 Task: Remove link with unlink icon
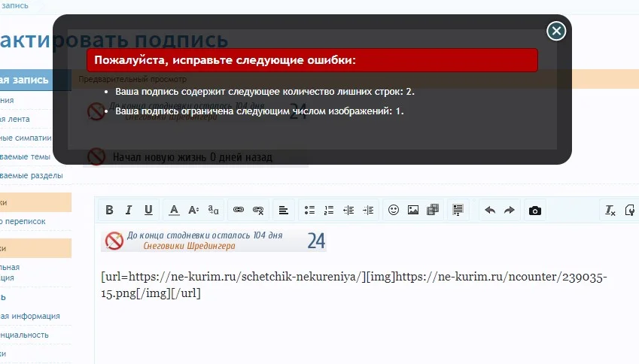pyautogui.click(x=258, y=210)
